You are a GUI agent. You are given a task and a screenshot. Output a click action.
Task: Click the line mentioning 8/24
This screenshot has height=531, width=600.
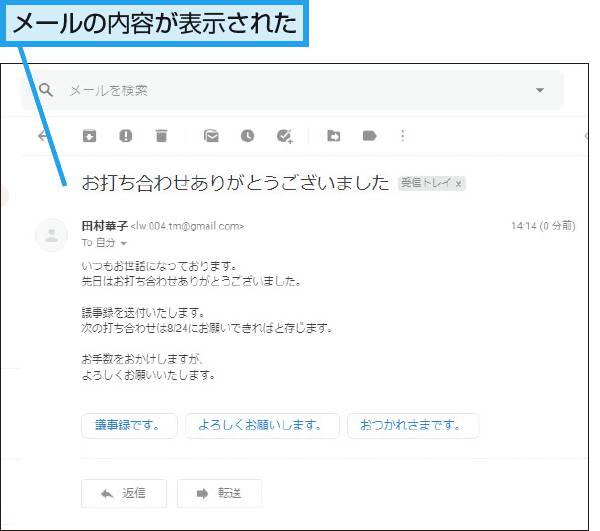coord(207,328)
